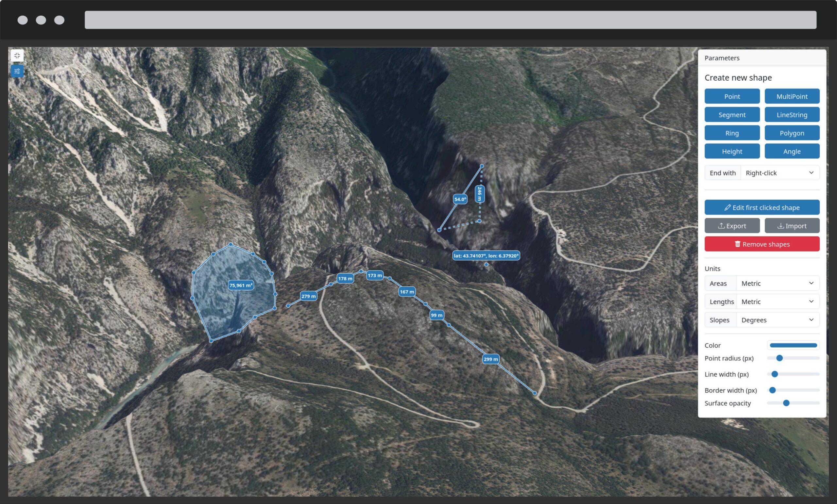The image size is (837, 504).
Task: Click Edit first clicked shape pencil button
Action: click(x=761, y=207)
